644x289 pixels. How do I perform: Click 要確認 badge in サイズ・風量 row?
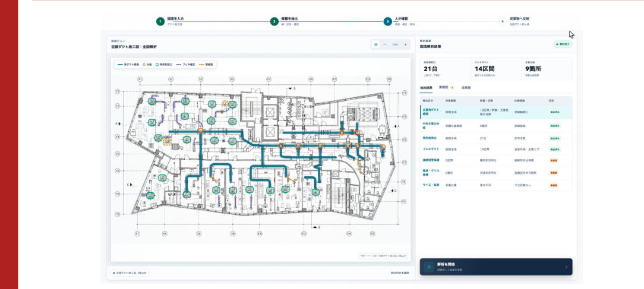click(x=554, y=185)
